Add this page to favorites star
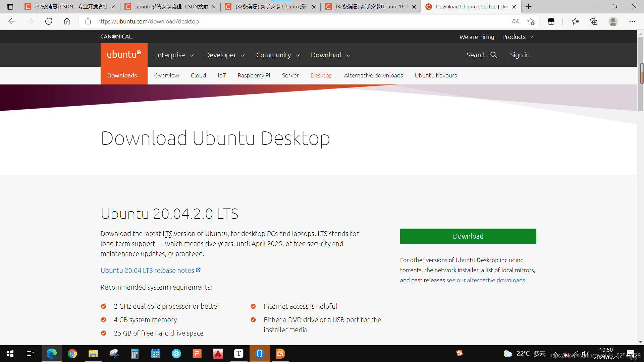This screenshot has height=362, width=644. (x=531, y=21)
